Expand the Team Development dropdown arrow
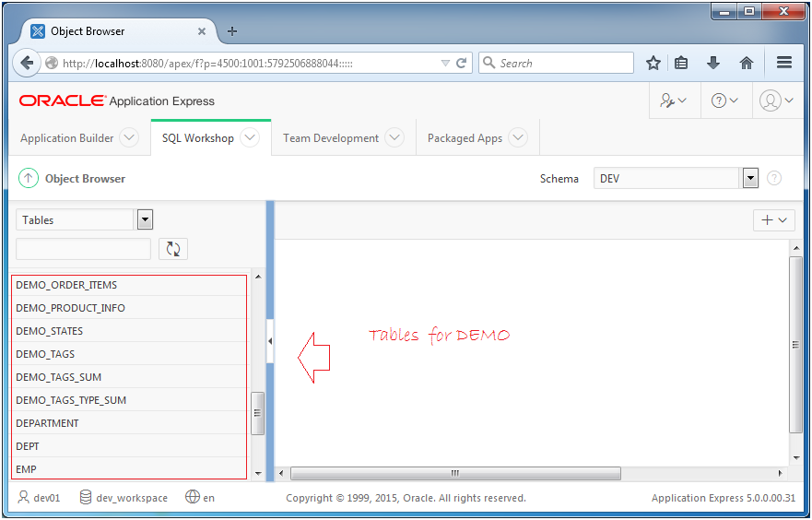This screenshot has width=812, height=520. pyautogui.click(x=394, y=137)
